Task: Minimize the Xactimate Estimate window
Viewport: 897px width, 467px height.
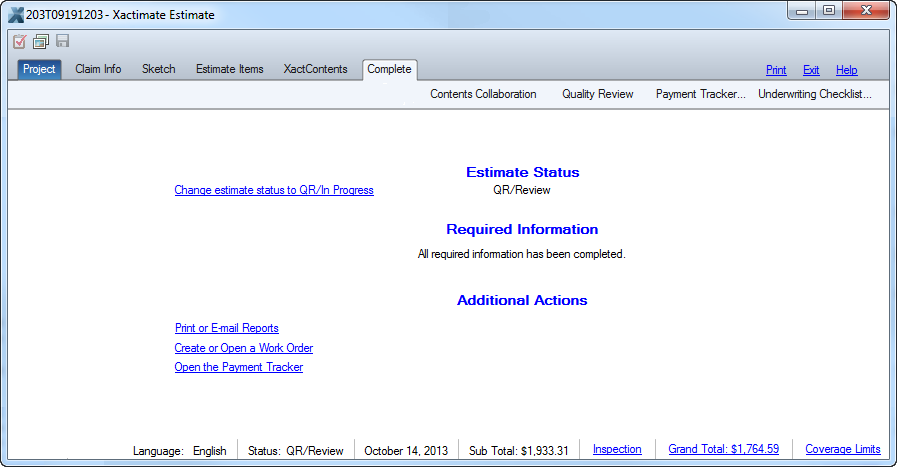Action: 802,11
